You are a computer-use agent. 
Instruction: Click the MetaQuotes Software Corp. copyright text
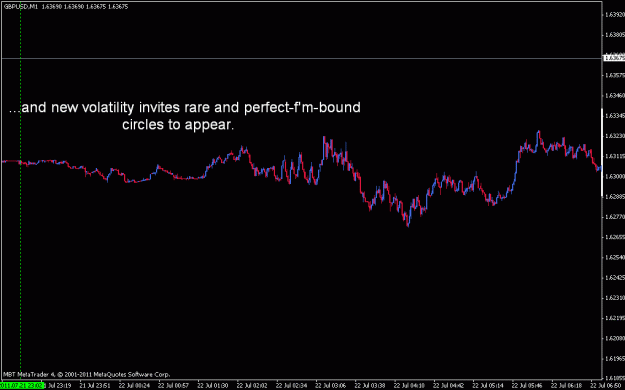[86, 374]
